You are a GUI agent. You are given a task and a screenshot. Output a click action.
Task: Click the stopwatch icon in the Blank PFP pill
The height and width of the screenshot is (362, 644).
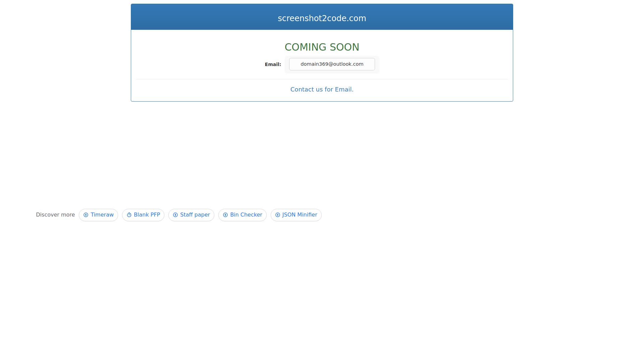click(x=129, y=215)
